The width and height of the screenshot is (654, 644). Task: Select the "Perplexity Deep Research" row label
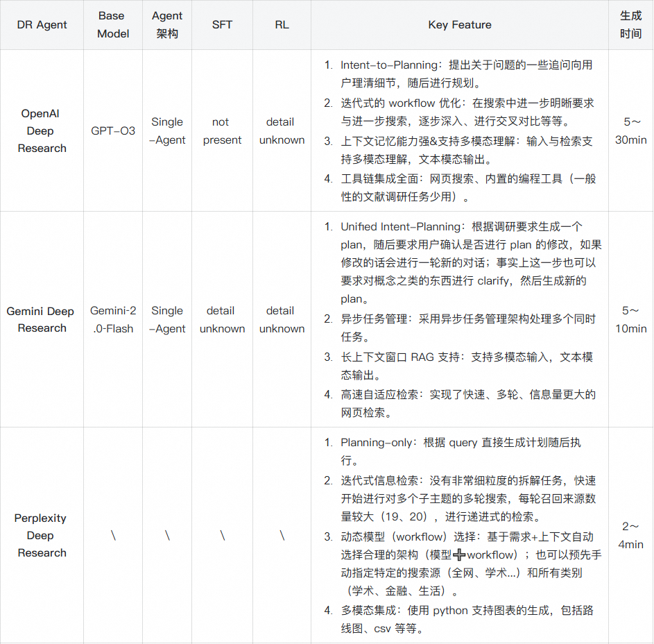(41, 535)
